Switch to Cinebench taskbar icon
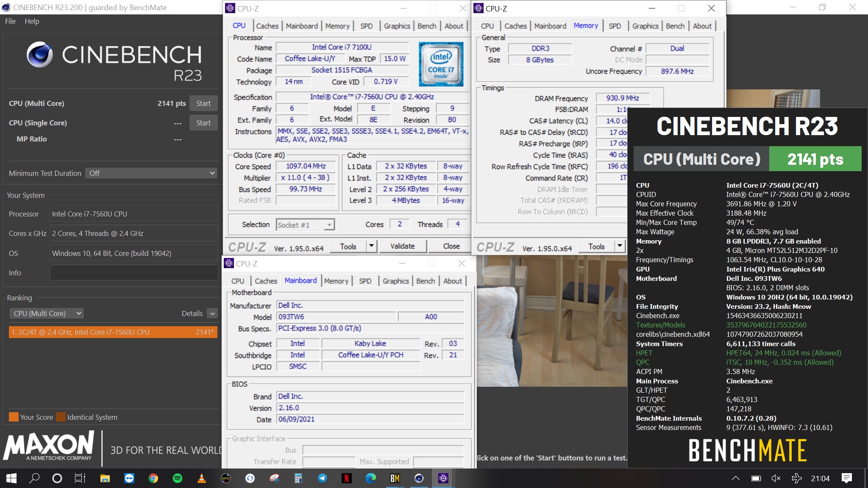Screen dimensions: 868x488 (x=419, y=478)
